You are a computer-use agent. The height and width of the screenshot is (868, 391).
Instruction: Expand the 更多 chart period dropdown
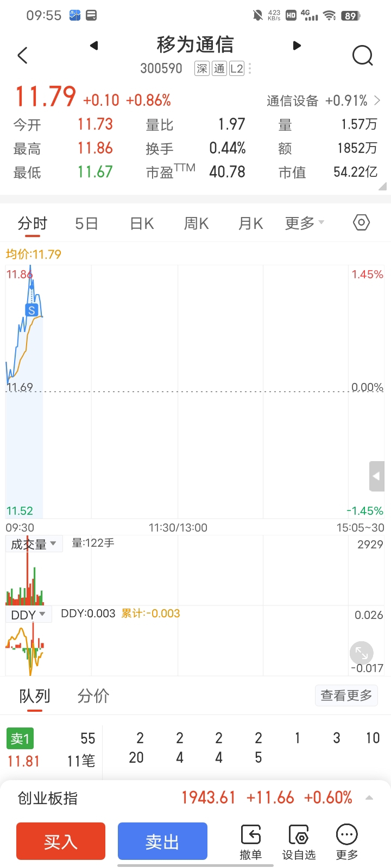[x=305, y=223]
